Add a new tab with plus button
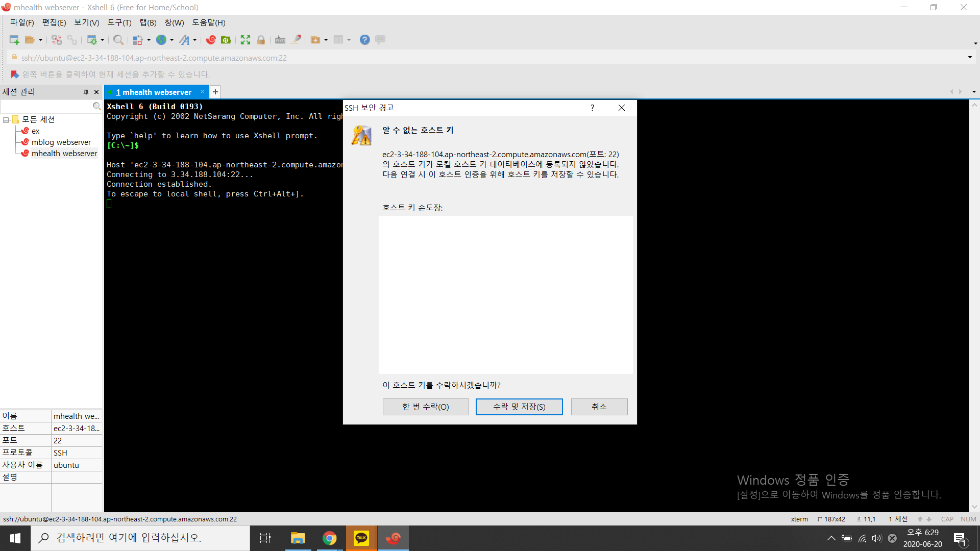The image size is (980, 551). click(x=215, y=92)
